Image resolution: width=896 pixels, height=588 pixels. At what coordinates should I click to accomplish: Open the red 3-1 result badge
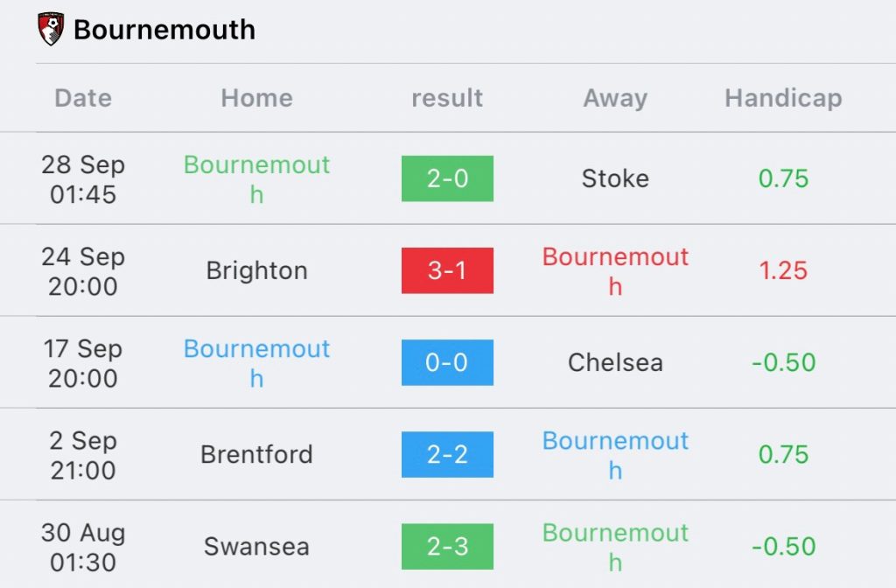pyautogui.click(x=447, y=270)
